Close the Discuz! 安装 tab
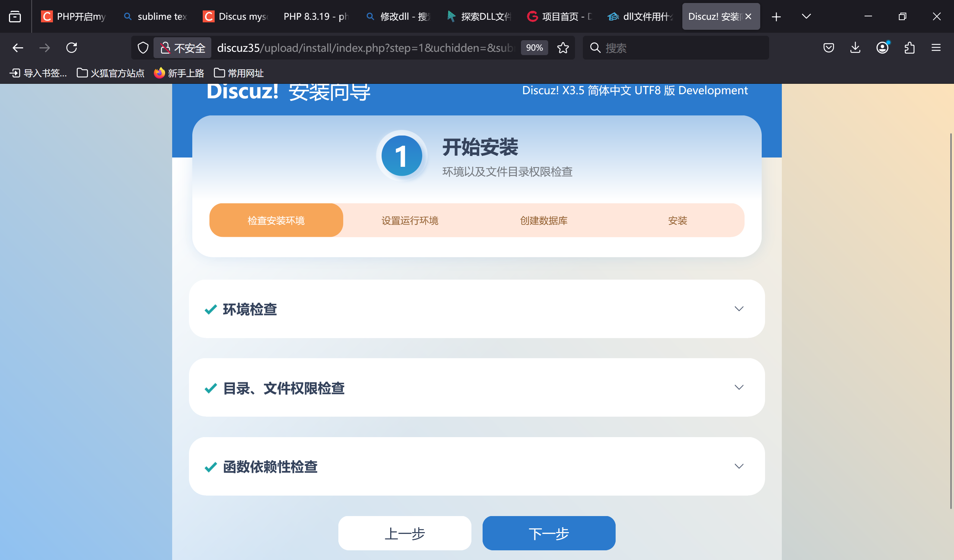This screenshot has height=560, width=954. point(748,16)
